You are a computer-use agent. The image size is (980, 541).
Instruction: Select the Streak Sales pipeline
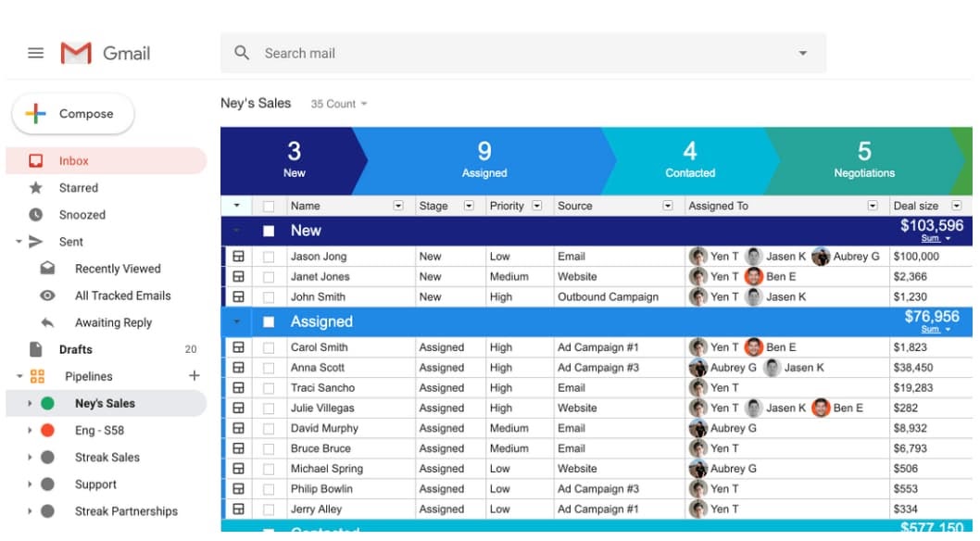pyautogui.click(x=107, y=458)
